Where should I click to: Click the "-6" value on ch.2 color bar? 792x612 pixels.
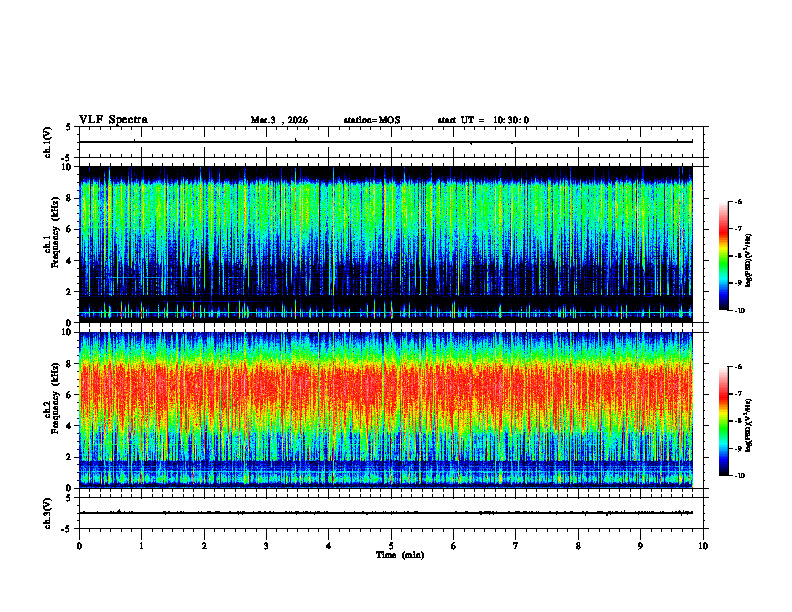[738, 367]
